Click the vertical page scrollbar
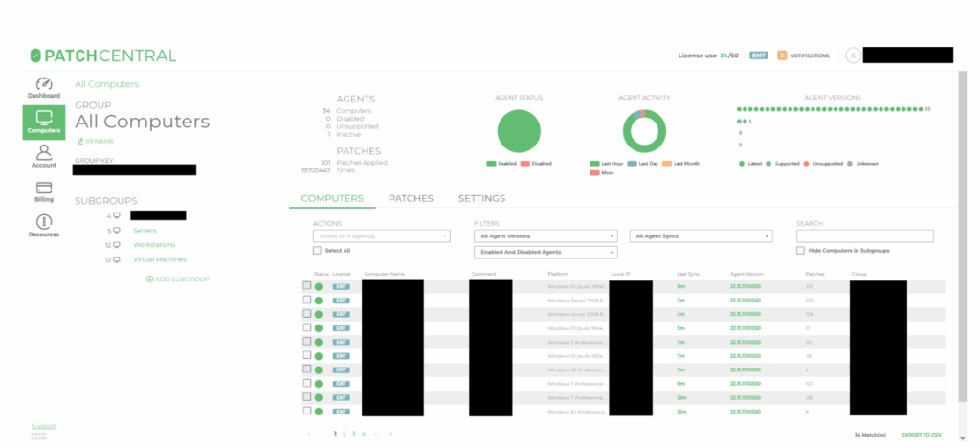This screenshot has width=980, height=448. [963, 237]
